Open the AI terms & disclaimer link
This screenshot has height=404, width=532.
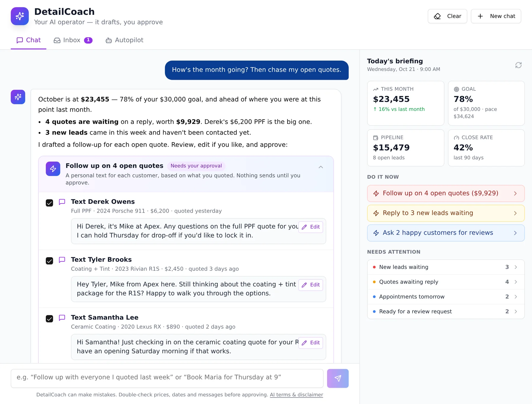point(296,395)
